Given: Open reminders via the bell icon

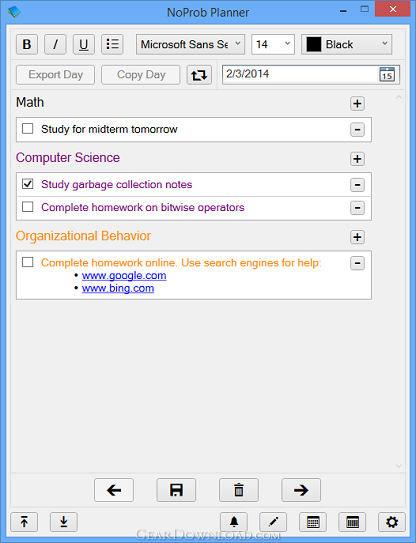Looking at the screenshot, I should (x=234, y=522).
